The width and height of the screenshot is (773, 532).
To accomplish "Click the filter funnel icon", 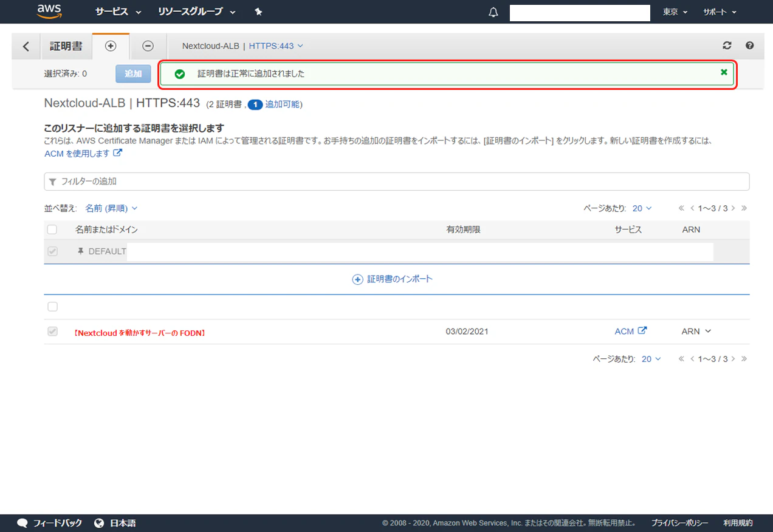I will tap(53, 182).
